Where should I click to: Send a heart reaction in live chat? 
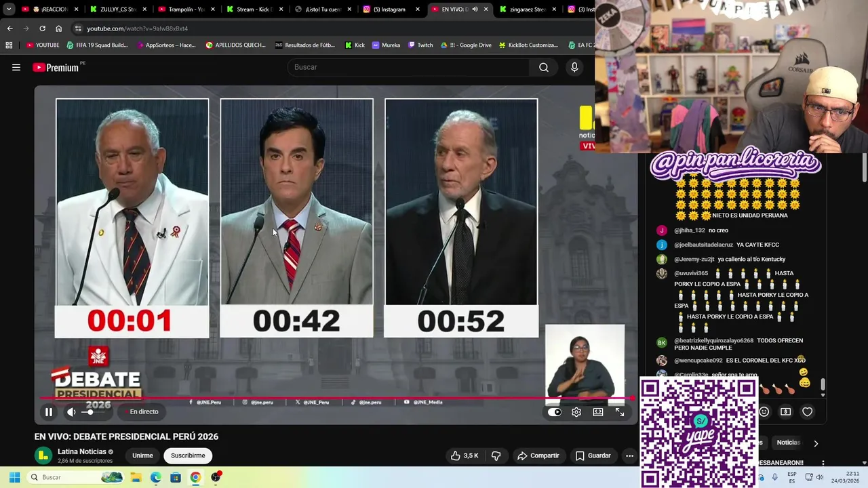[807, 411]
